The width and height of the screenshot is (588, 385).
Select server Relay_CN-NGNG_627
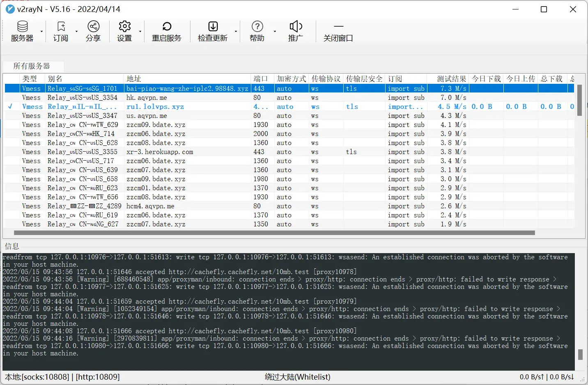(x=289, y=224)
